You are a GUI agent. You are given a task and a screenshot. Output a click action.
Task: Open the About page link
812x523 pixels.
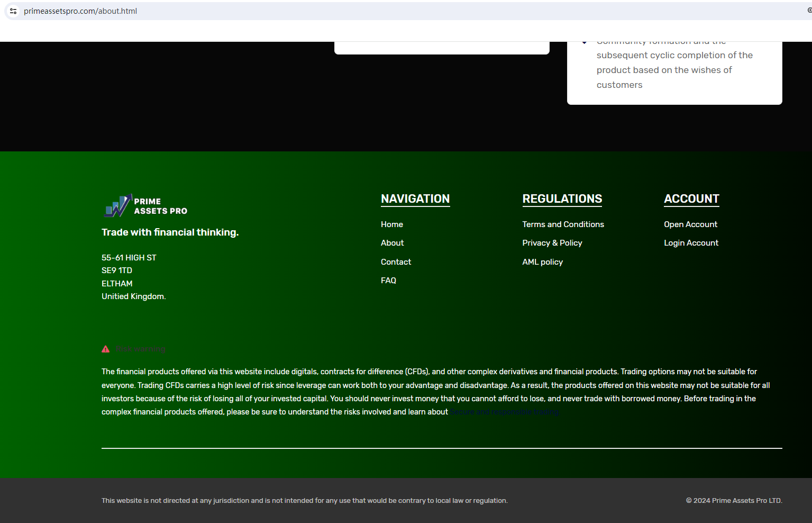click(x=392, y=243)
